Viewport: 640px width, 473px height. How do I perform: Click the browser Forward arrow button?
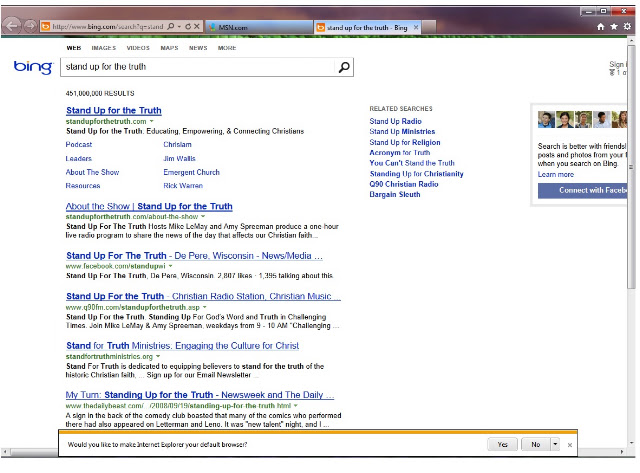coord(30,27)
